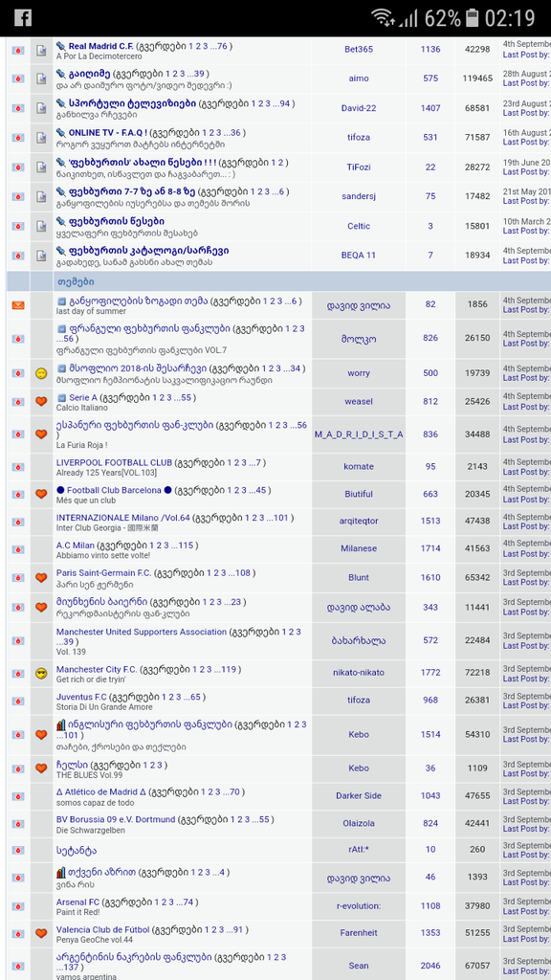Click the yellow smiley icon in worry's topic row

click(41, 373)
